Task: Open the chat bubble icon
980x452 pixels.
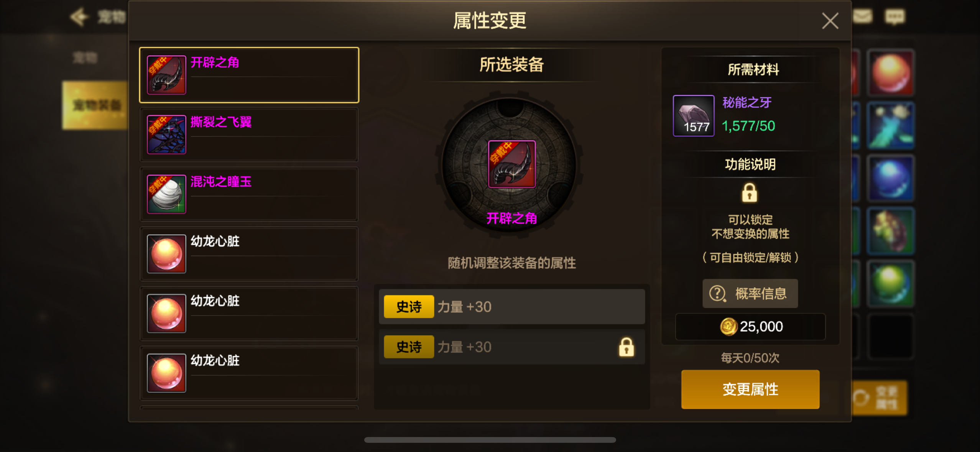Action: [x=894, y=17]
